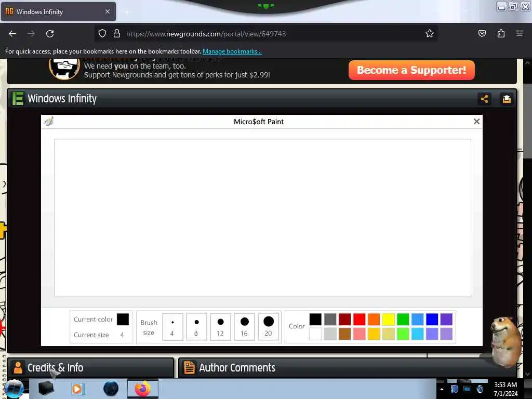Click the Firefox taskbar icon
The width and height of the screenshot is (532, 399).
click(143, 389)
